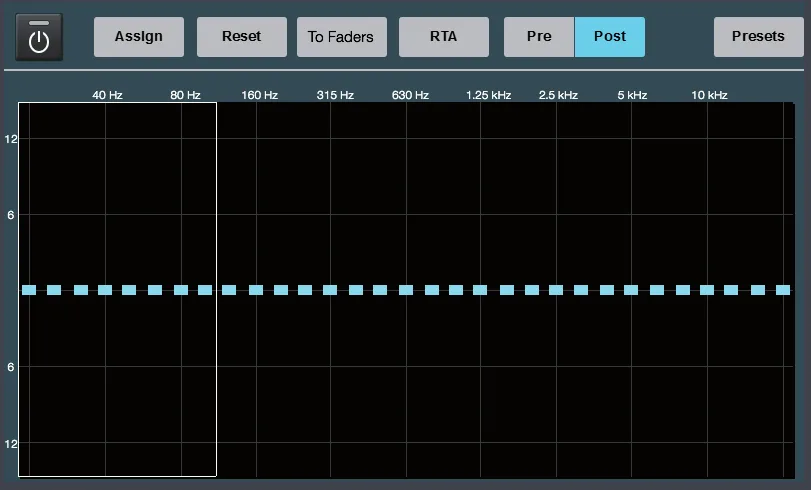
Task: Select the lowest 20 Hz band handle
Action: click(x=29, y=290)
